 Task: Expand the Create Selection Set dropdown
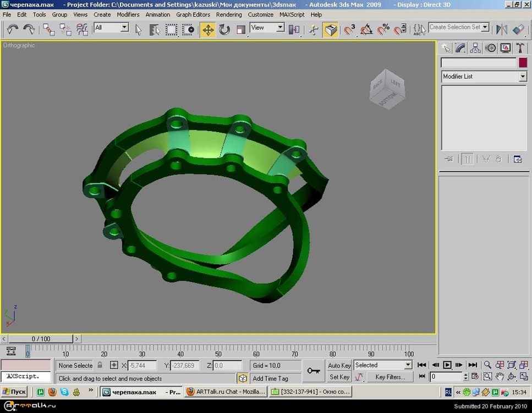(485, 27)
